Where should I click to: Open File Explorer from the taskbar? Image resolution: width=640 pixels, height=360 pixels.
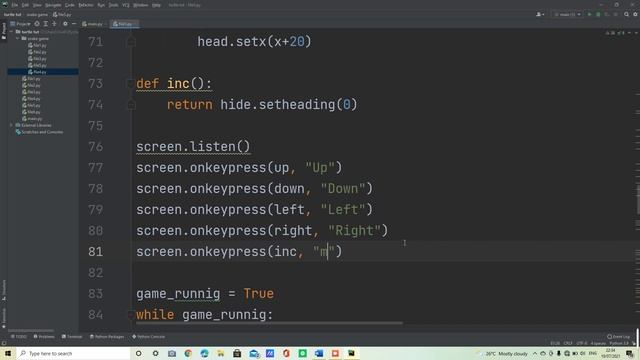tap(221, 353)
